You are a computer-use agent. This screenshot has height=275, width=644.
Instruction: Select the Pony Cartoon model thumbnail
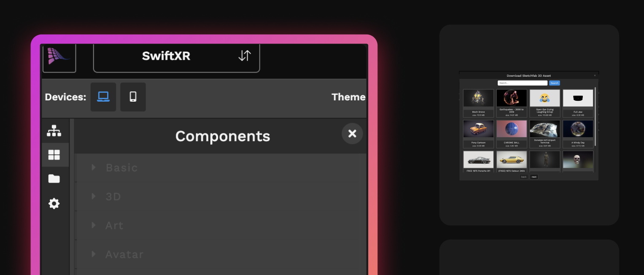pyautogui.click(x=478, y=129)
